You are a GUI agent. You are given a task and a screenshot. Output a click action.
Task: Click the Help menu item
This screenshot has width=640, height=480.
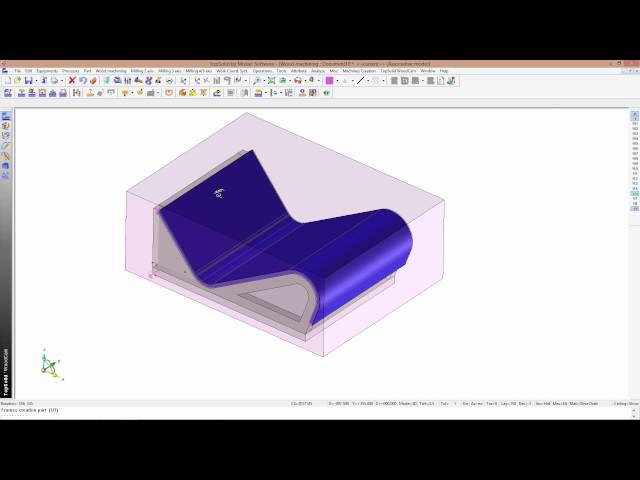point(444,71)
